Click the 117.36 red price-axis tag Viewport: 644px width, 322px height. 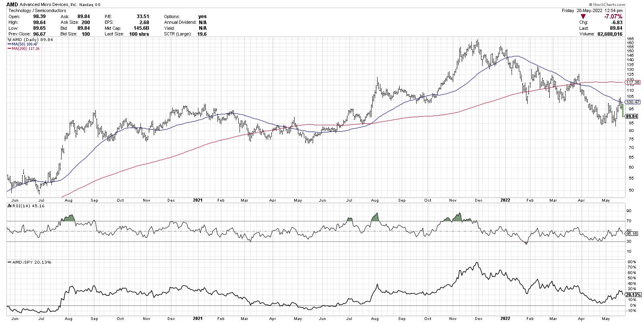point(632,83)
